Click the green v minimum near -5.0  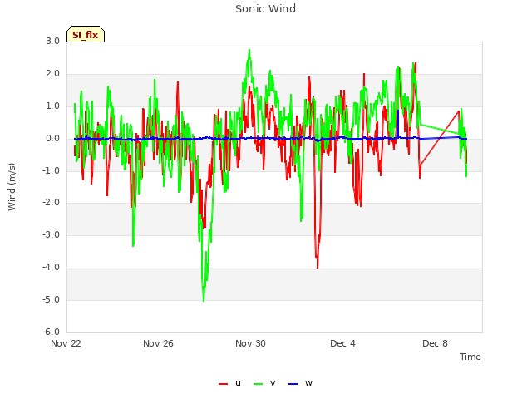click(204, 300)
